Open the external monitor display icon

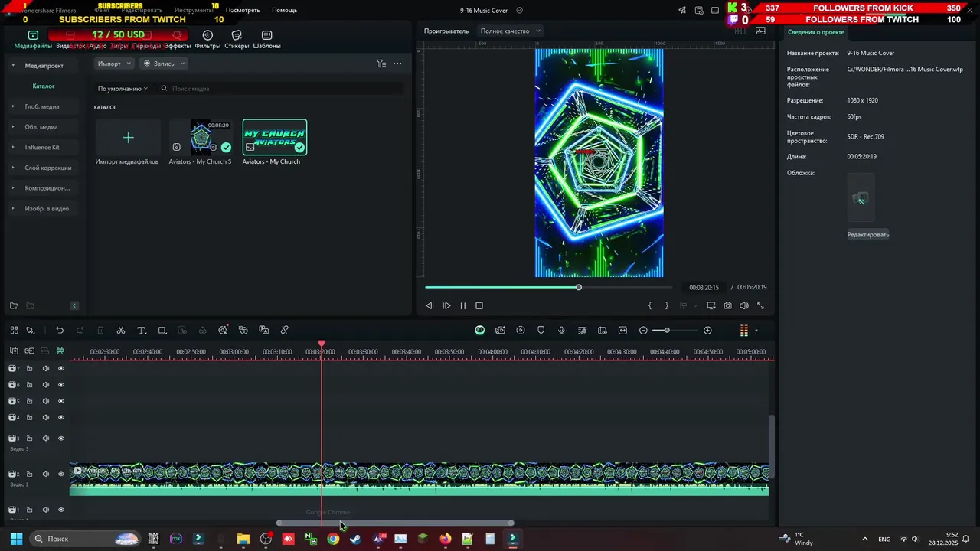point(711,305)
